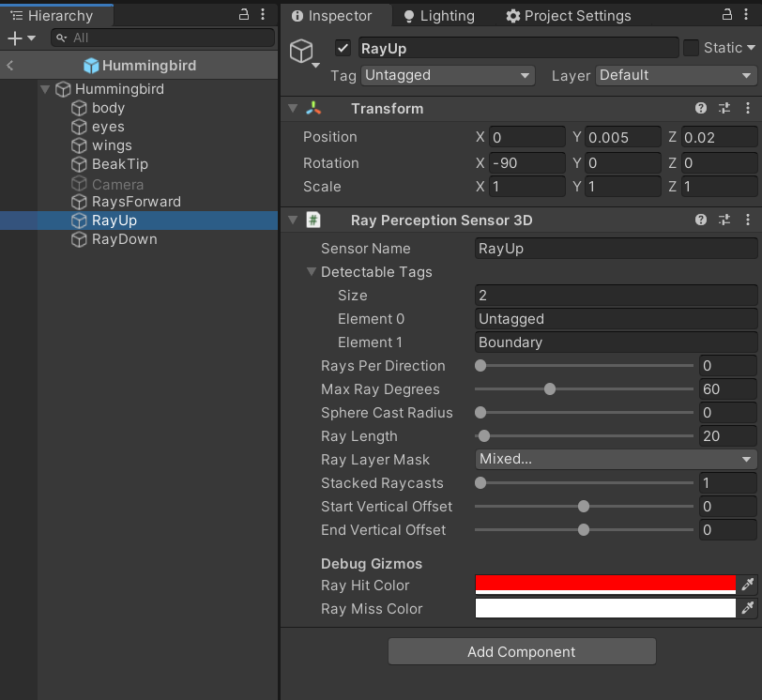Screen dimensions: 762x700
Task: Adjust the Stacked Raycasts slider
Action: click(x=584, y=483)
